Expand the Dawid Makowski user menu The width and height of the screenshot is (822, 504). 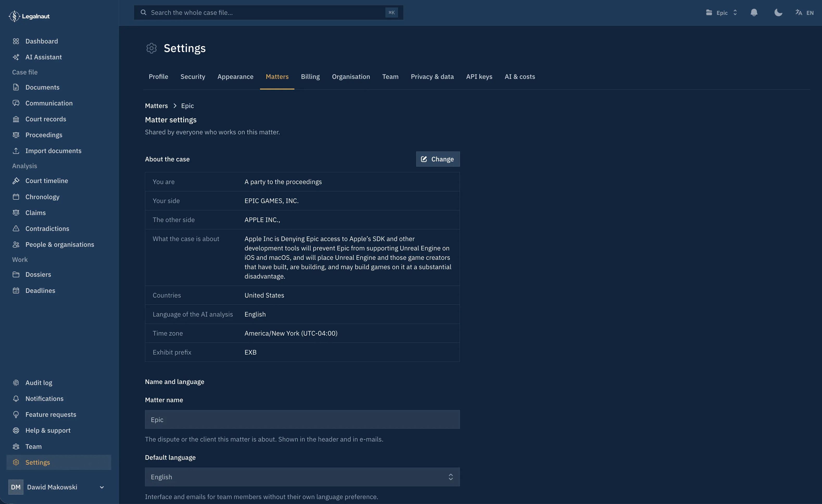point(57,487)
